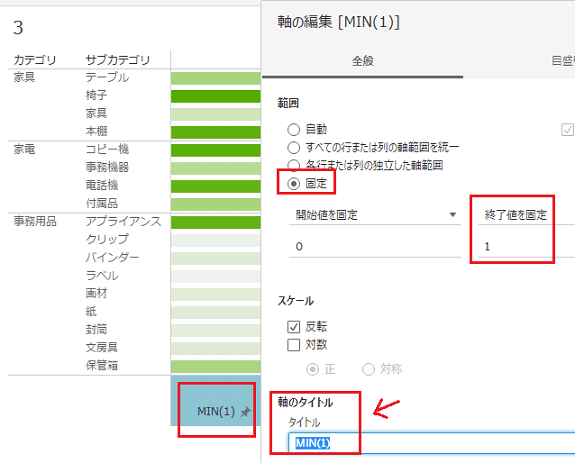Select the アプライアンス subcategory row

123,221
